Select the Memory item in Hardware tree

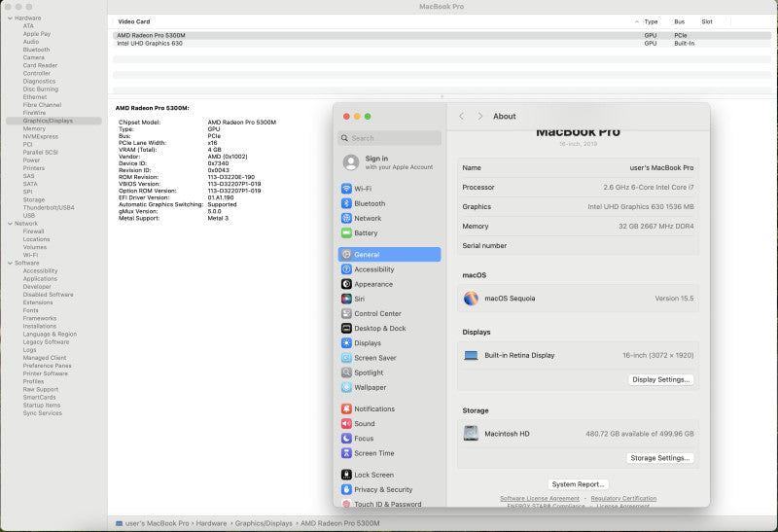click(34, 128)
